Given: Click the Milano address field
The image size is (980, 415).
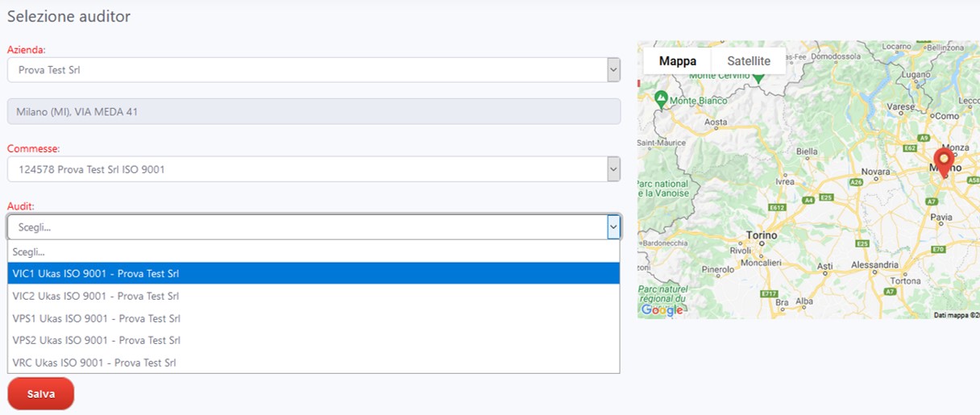Looking at the screenshot, I should point(314,112).
